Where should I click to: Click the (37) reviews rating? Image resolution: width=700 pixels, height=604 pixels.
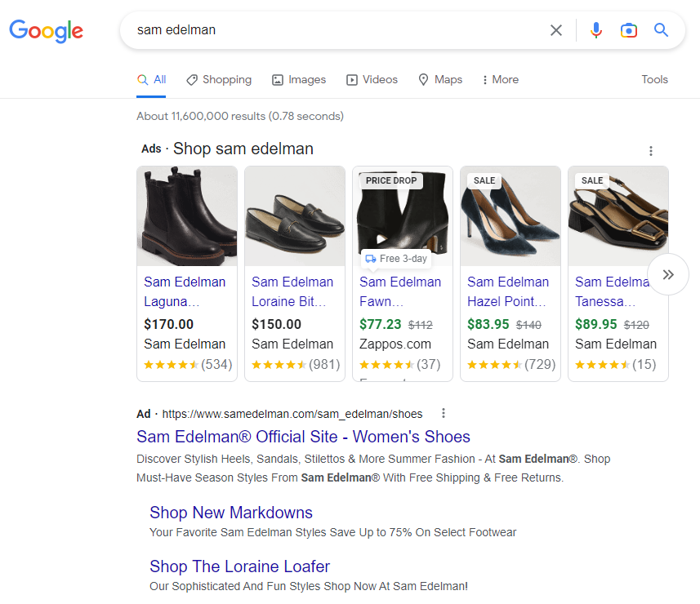(400, 365)
